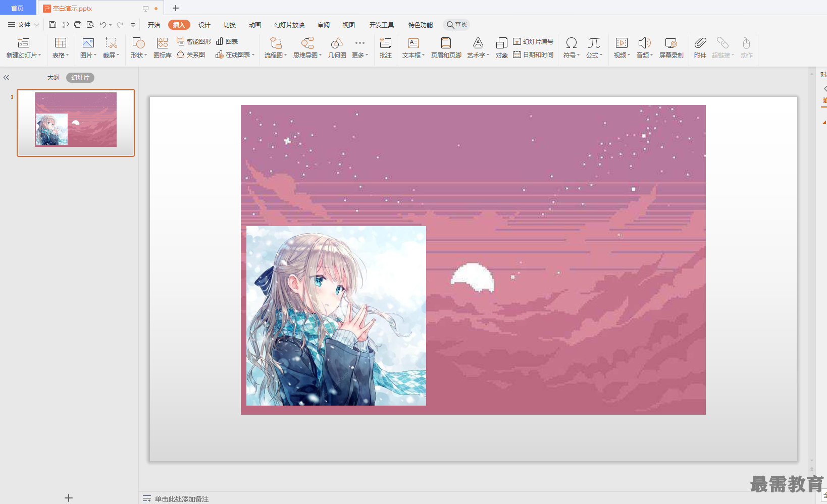Switch to the 幻灯片放映 ribbon tab
The width and height of the screenshot is (827, 504).
289,25
